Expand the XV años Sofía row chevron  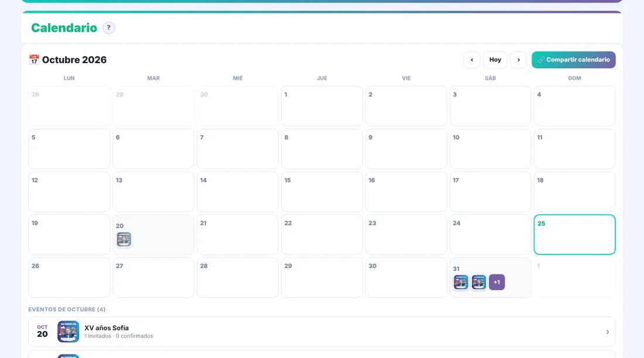click(x=608, y=332)
